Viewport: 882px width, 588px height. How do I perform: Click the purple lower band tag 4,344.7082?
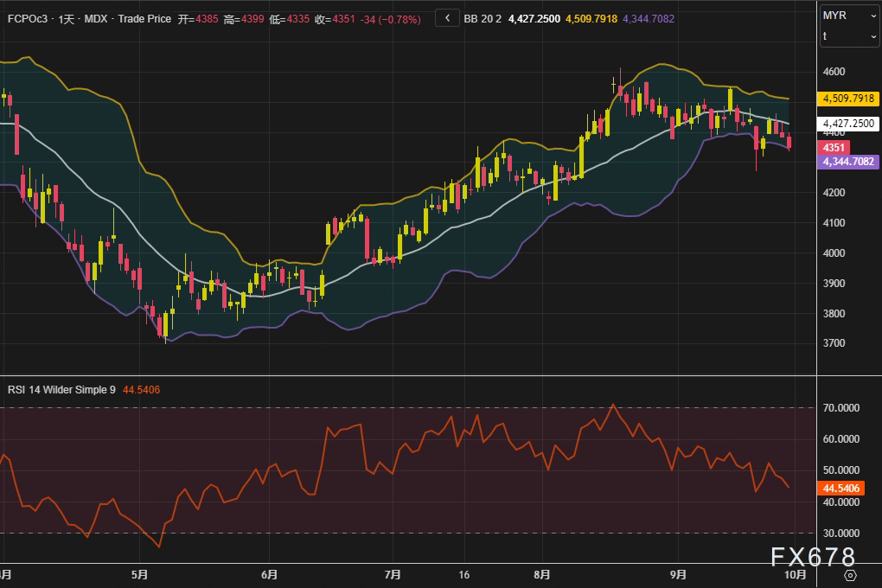(x=847, y=161)
